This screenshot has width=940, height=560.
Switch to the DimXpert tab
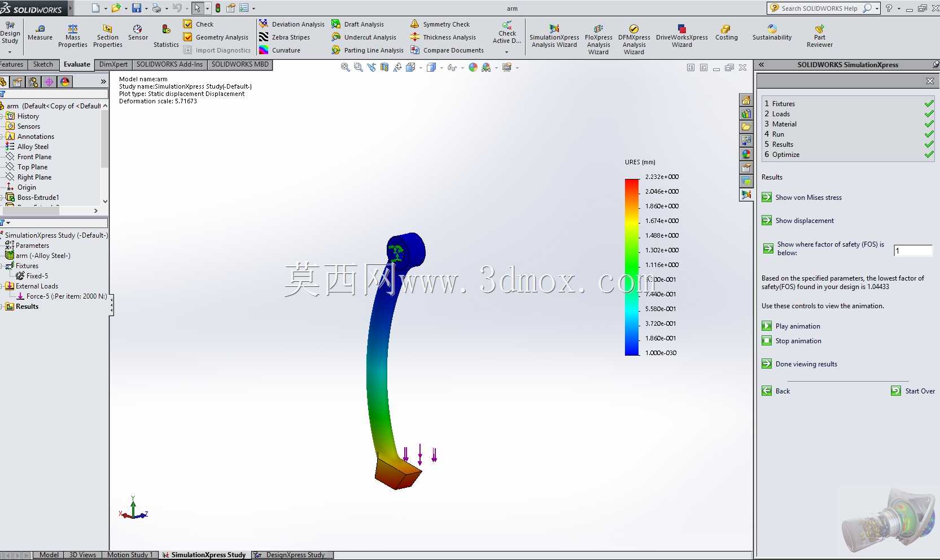(x=113, y=64)
